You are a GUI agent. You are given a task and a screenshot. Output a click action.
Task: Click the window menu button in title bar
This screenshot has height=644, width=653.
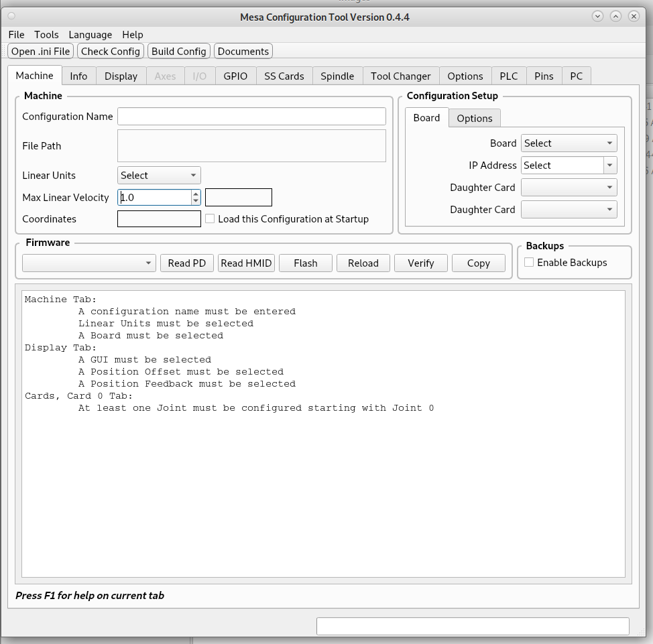point(11,16)
